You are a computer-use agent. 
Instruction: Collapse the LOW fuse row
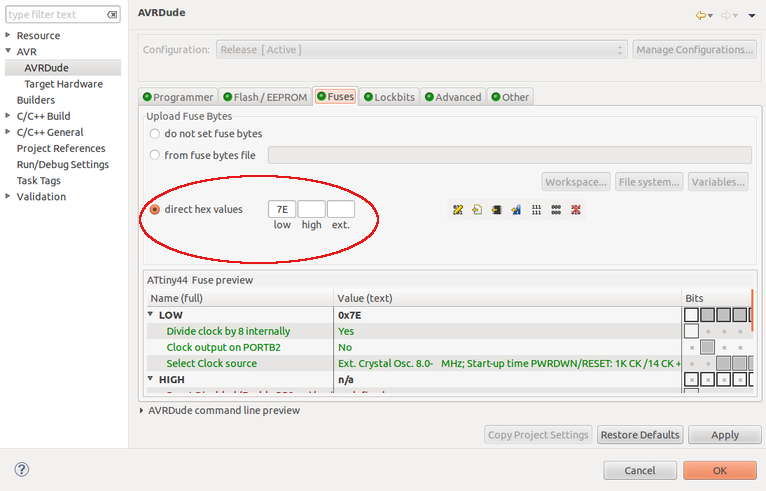pyautogui.click(x=151, y=315)
